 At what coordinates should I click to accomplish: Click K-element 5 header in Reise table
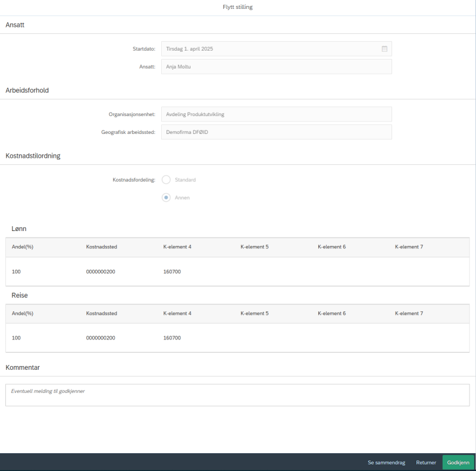[255, 313]
